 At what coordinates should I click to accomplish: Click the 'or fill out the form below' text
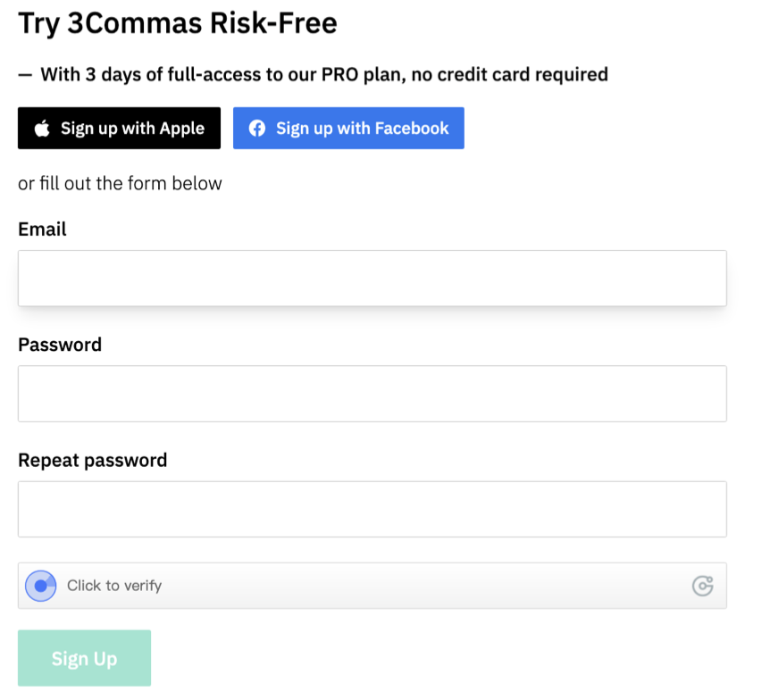click(x=120, y=183)
